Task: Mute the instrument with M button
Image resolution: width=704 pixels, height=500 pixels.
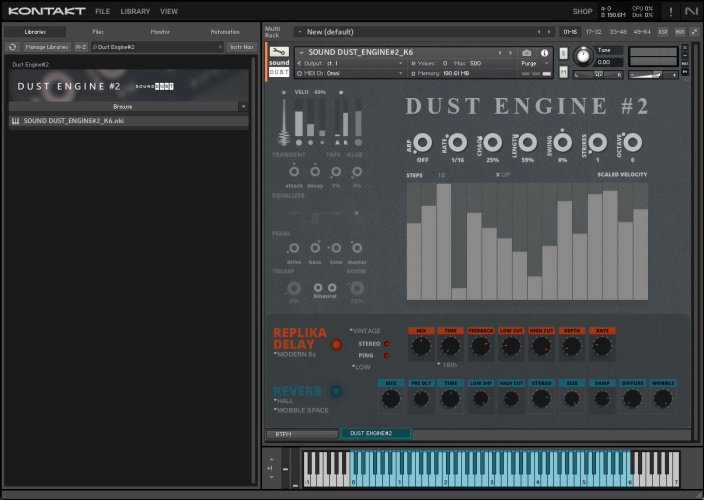Action: click(x=564, y=73)
